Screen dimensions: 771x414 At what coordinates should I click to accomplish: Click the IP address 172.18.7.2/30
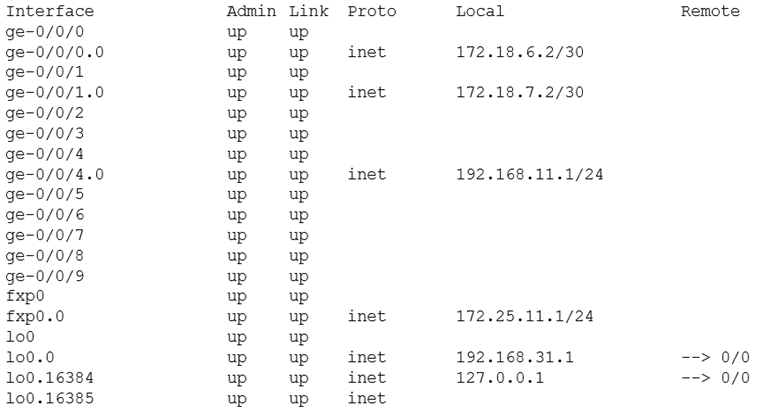click(x=520, y=92)
